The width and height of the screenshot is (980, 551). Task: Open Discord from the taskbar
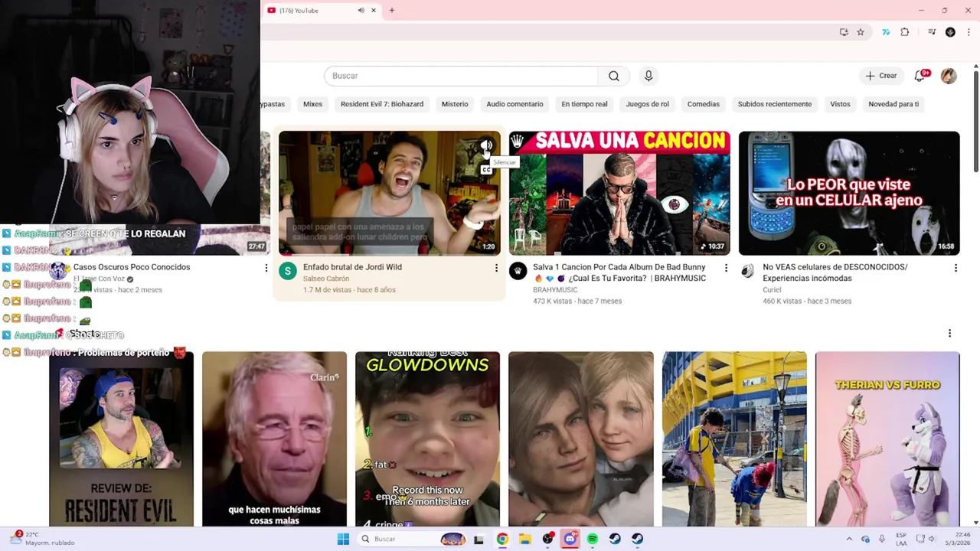coord(570,539)
